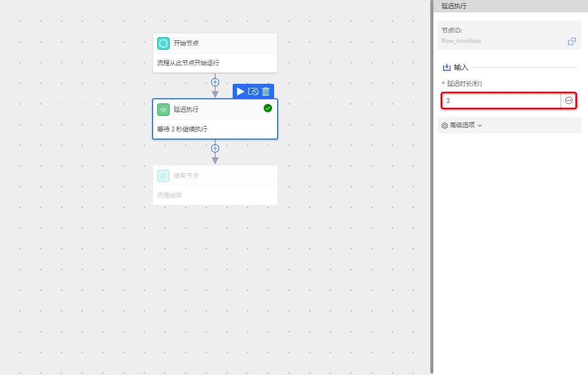
Task: Run the delay node with play icon
Action: [240, 92]
